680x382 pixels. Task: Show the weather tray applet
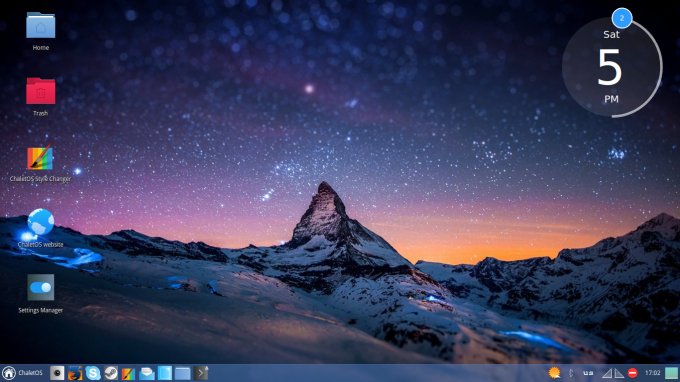click(554, 373)
